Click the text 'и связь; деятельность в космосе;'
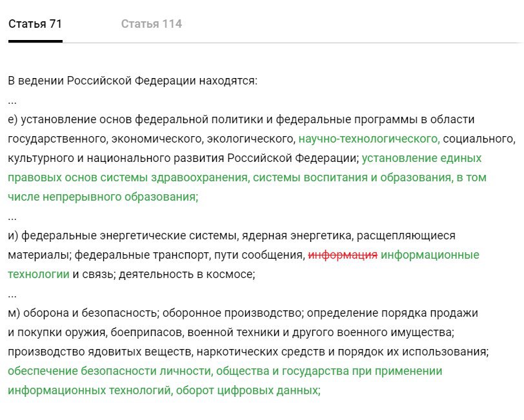The height and width of the screenshot is (420, 524). tap(164, 274)
